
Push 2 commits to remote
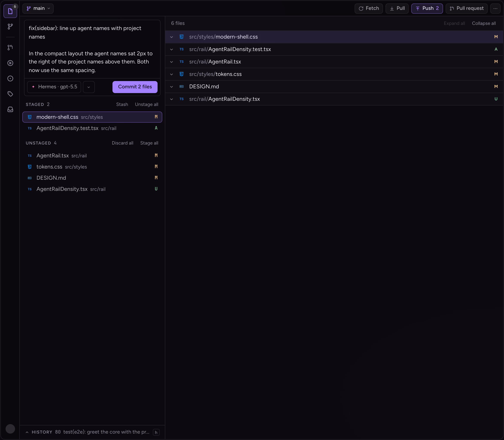pos(427,9)
